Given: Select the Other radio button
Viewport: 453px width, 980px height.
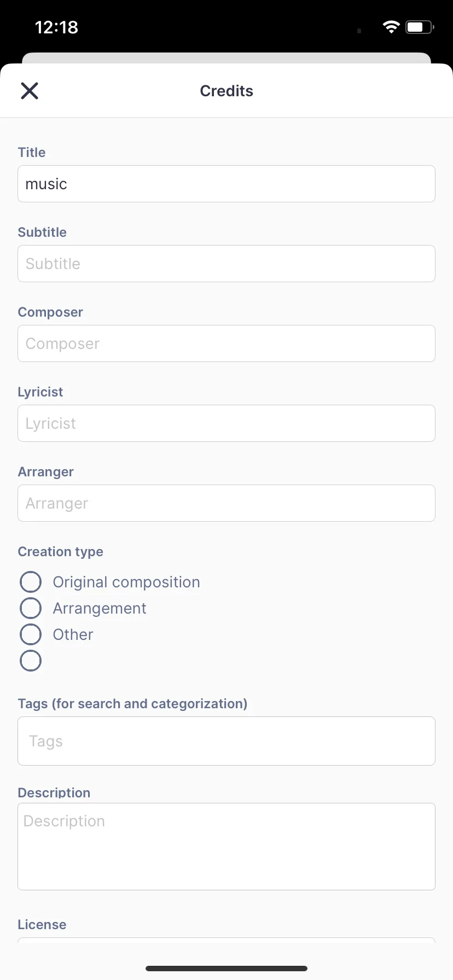Looking at the screenshot, I should coord(31,634).
